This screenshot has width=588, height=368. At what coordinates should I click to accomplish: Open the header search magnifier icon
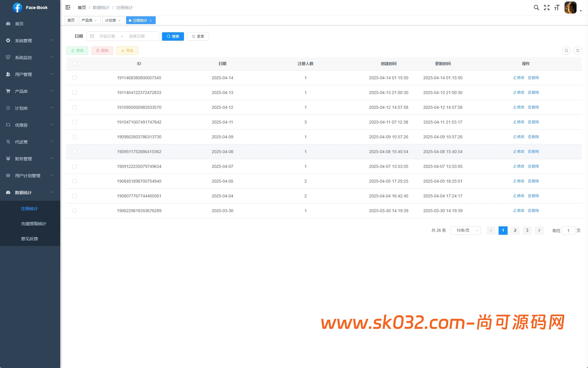[536, 8]
